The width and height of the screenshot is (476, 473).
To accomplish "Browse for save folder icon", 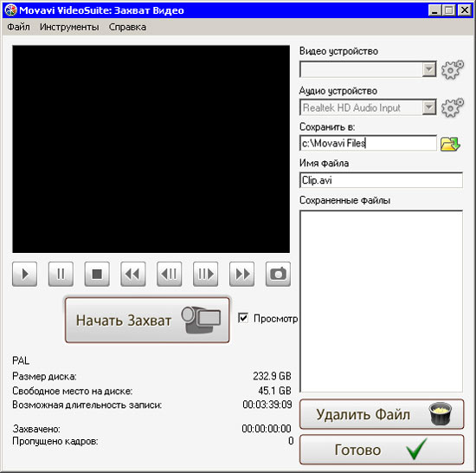I will click(450, 144).
